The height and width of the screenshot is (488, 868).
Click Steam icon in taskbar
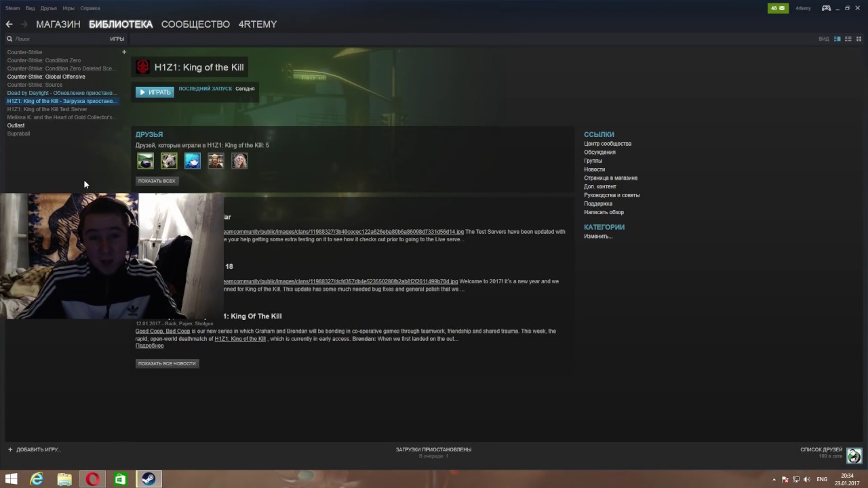pyautogui.click(x=148, y=479)
